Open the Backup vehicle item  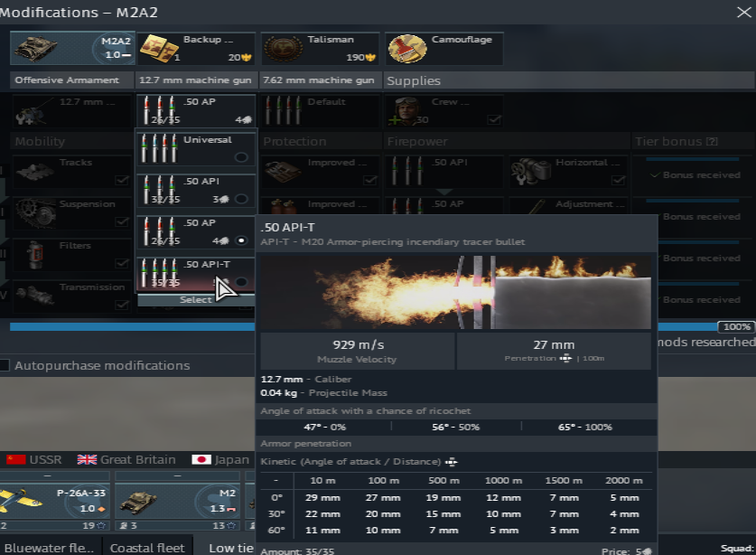[x=158, y=49]
